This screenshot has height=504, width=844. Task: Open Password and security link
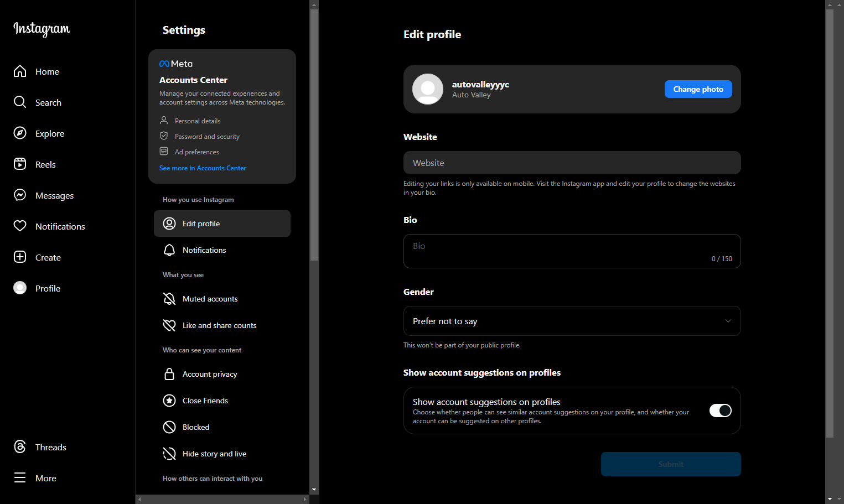pos(207,136)
